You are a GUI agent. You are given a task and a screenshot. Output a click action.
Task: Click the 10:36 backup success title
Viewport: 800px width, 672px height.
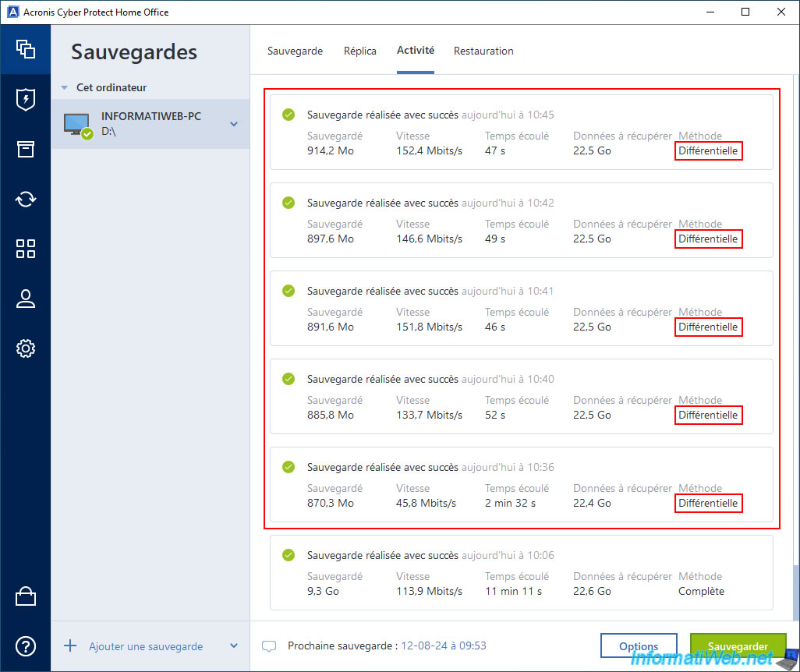coord(383,468)
